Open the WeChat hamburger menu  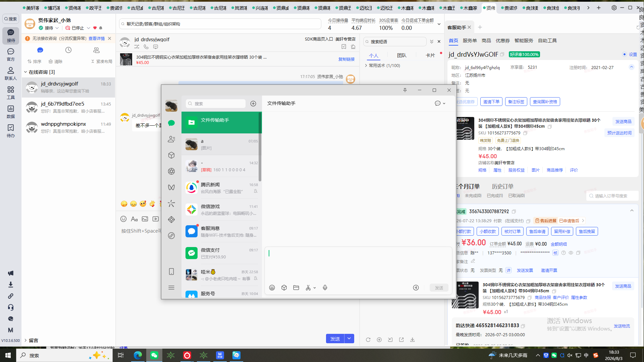coord(171,288)
